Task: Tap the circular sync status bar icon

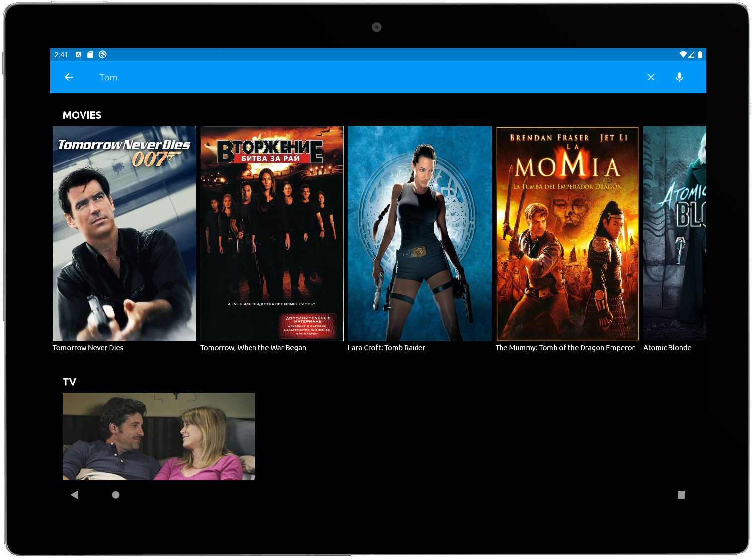Action: (x=103, y=55)
